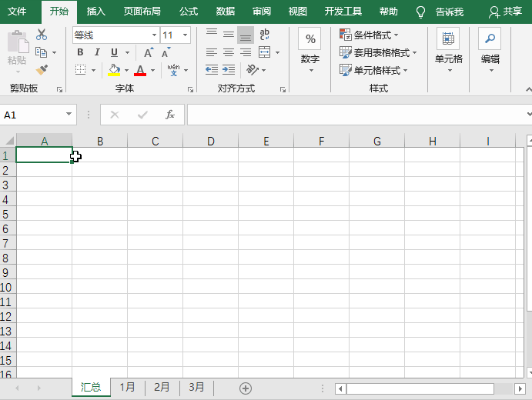Open font size dropdown
Image resolution: width=532 pixels, height=400 pixels.
[185, 35]
